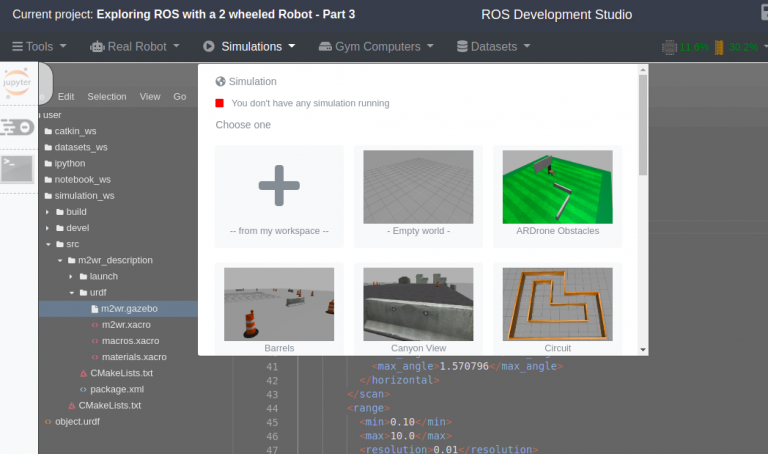Image resolution: width=768 pixels, height=454 pixels.
Task: Open the Gym Computers dropdown menu
Action: pyautogui.click(x=376, y=47)
